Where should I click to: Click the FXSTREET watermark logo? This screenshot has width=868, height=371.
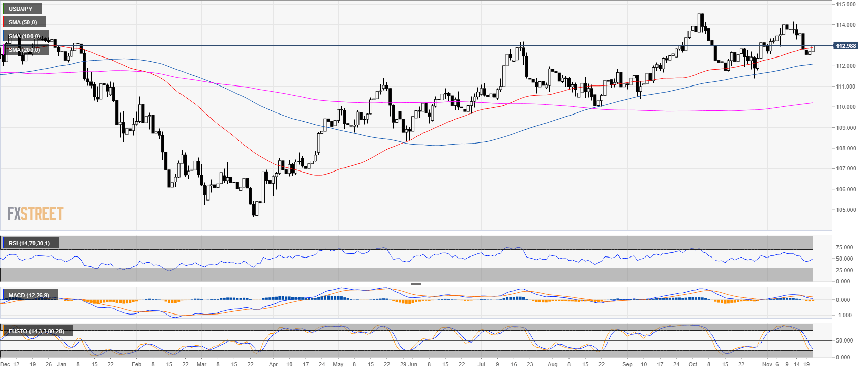point(35,214)
